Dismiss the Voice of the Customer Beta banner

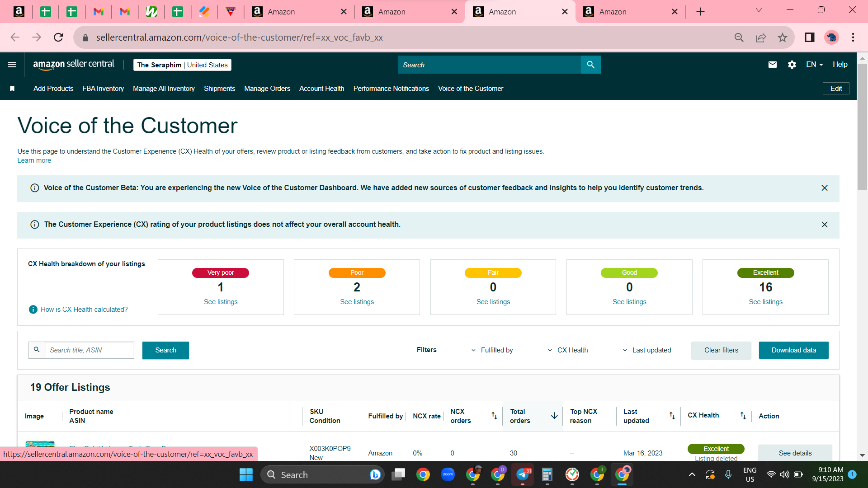[x=825, y=188]
